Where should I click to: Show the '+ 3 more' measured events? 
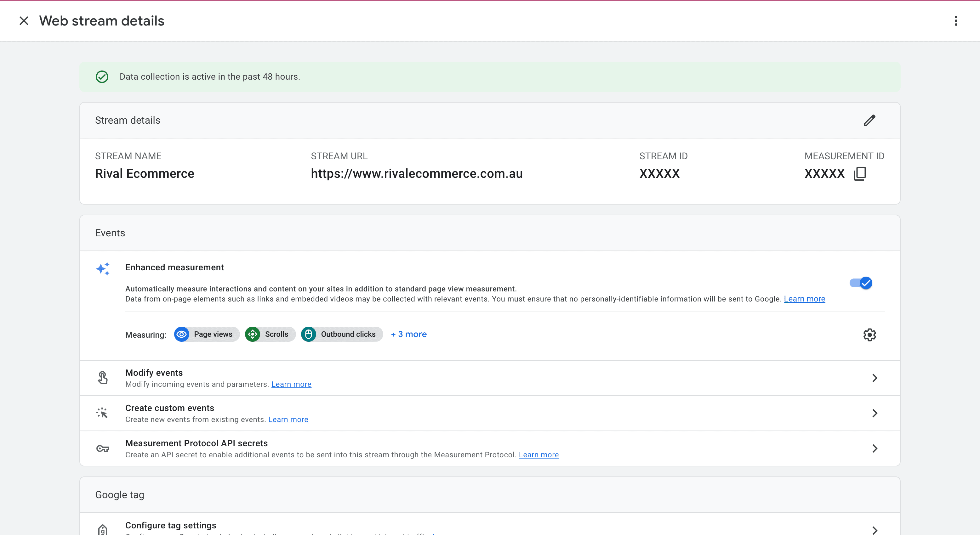[408, 334]
